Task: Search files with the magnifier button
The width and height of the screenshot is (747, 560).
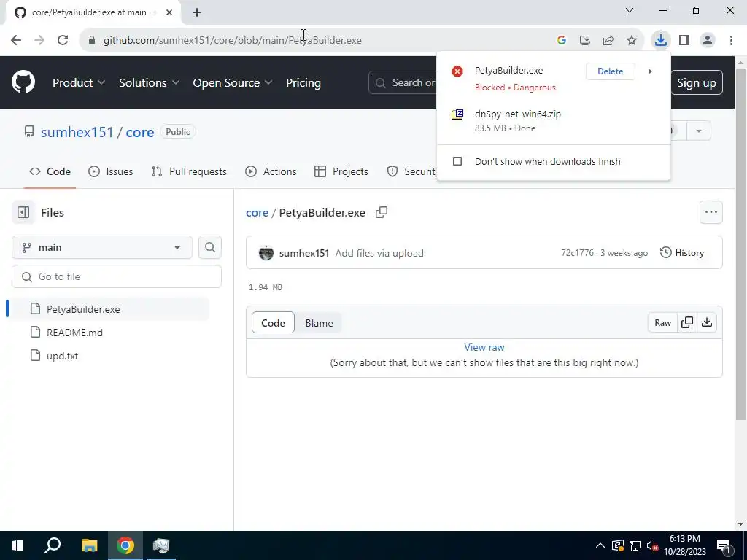Action: pos(210,248)
